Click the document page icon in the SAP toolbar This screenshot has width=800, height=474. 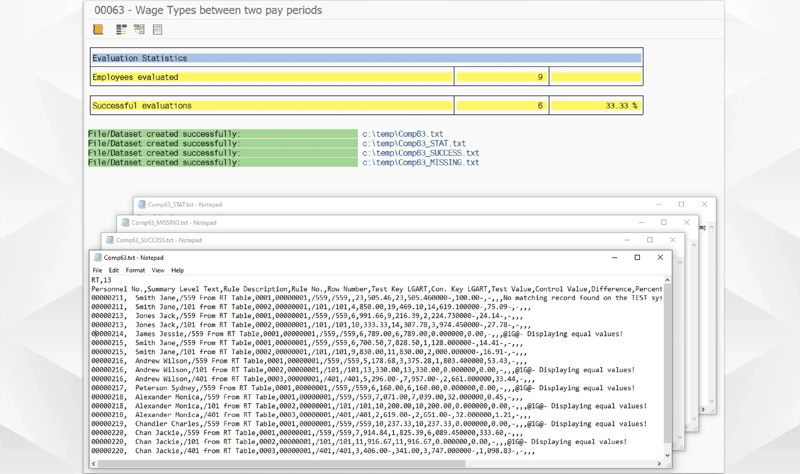pyautogui.click(x=158, y=30)
